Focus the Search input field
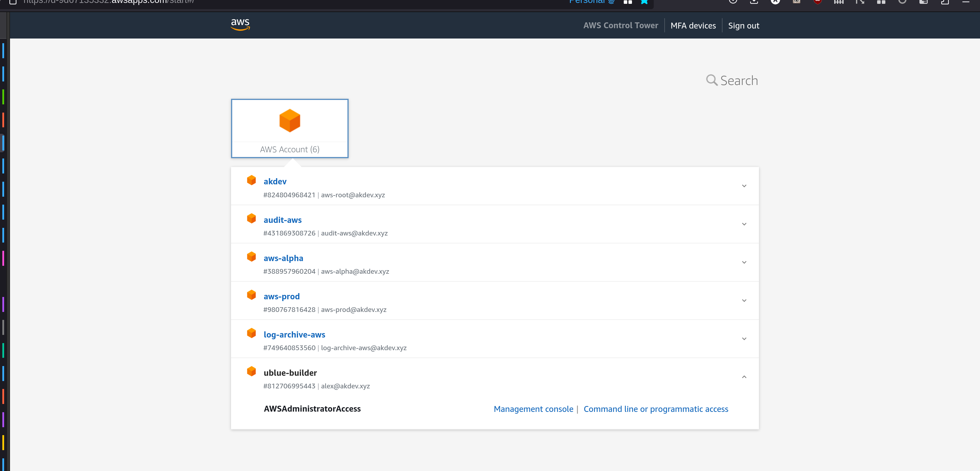The image size is (980, 471). coord(739,81)
